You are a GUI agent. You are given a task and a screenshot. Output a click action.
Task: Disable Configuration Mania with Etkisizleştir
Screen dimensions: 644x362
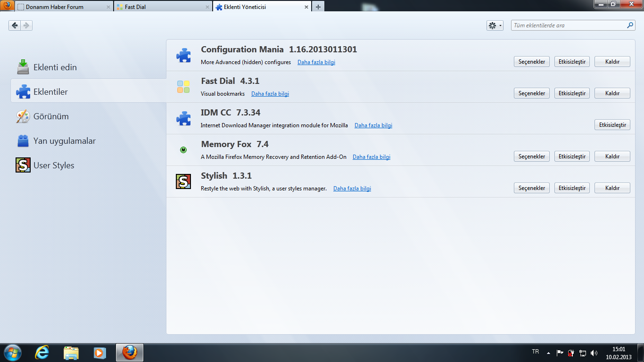tap(572, 62)
